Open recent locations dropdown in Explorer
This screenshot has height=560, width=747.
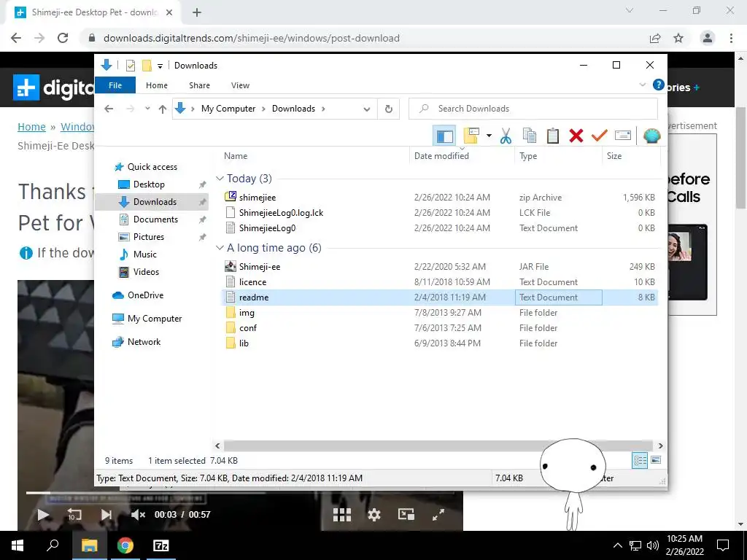pyautogui.click(x=147, y=109)
